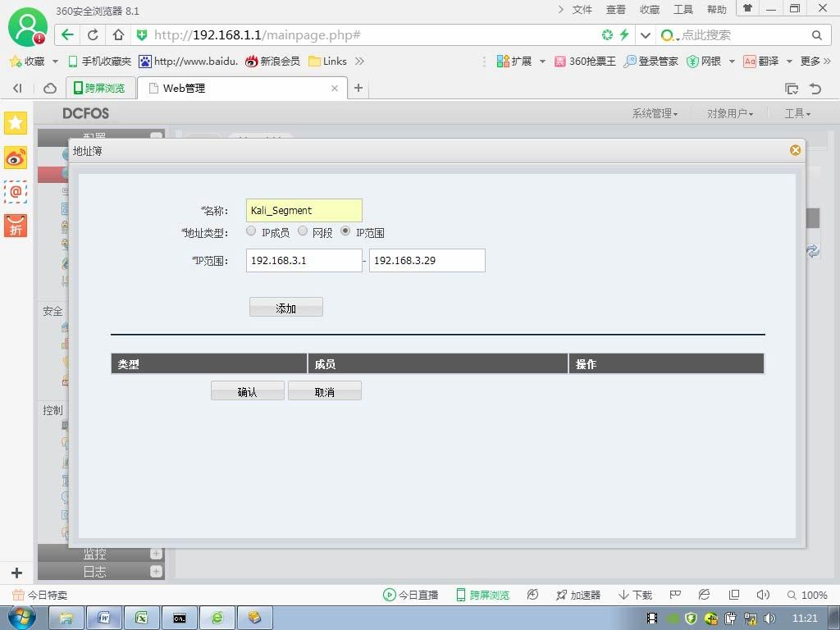Switch to the 跨屏浏览 tab
This screenshot has width=840, height=630.
click(x=99, y=88)
